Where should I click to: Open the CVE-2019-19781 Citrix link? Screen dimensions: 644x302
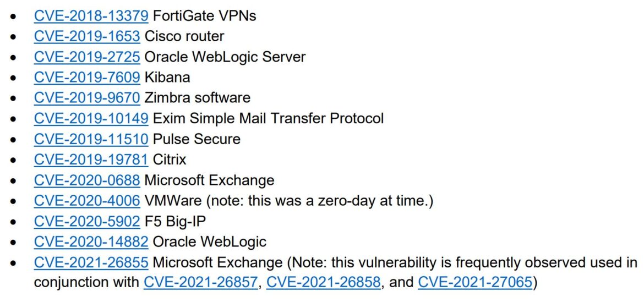91,159
